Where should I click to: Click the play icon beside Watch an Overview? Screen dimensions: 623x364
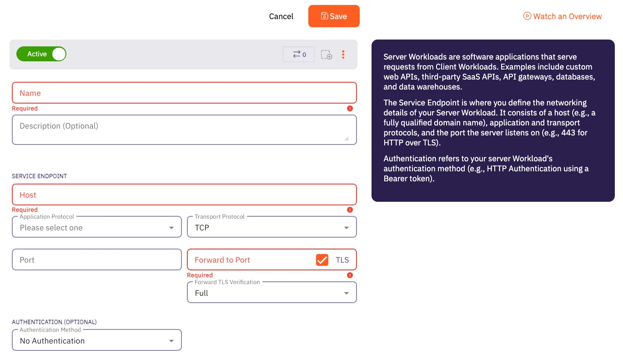pyautogui.click(x=527, y=16)
